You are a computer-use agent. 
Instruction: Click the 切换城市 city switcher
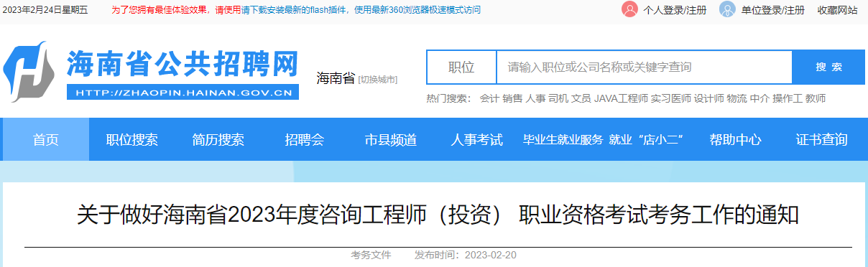click(378, 80)
